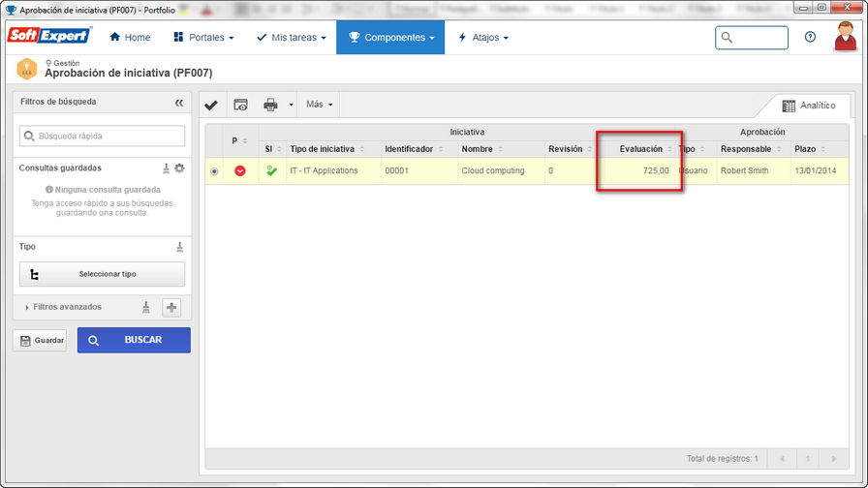Click Portfolio trophy icon in title bar
The image size is (868, 488).
tap(11, 10)
